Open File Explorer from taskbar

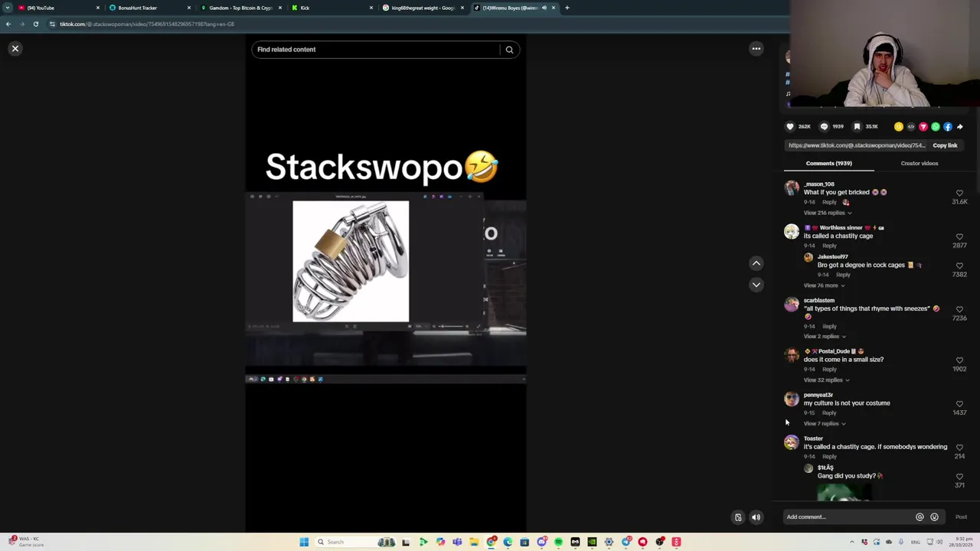(x=474, y=542)
